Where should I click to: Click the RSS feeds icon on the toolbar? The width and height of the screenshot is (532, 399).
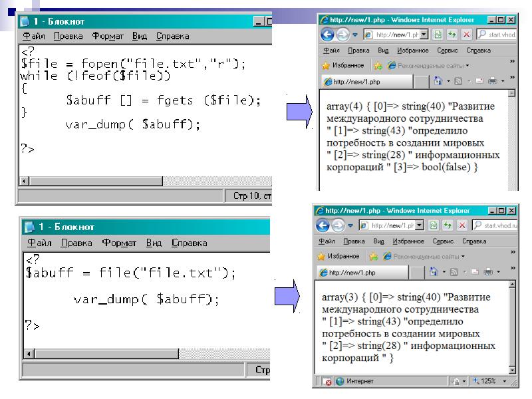pos(458,80)
